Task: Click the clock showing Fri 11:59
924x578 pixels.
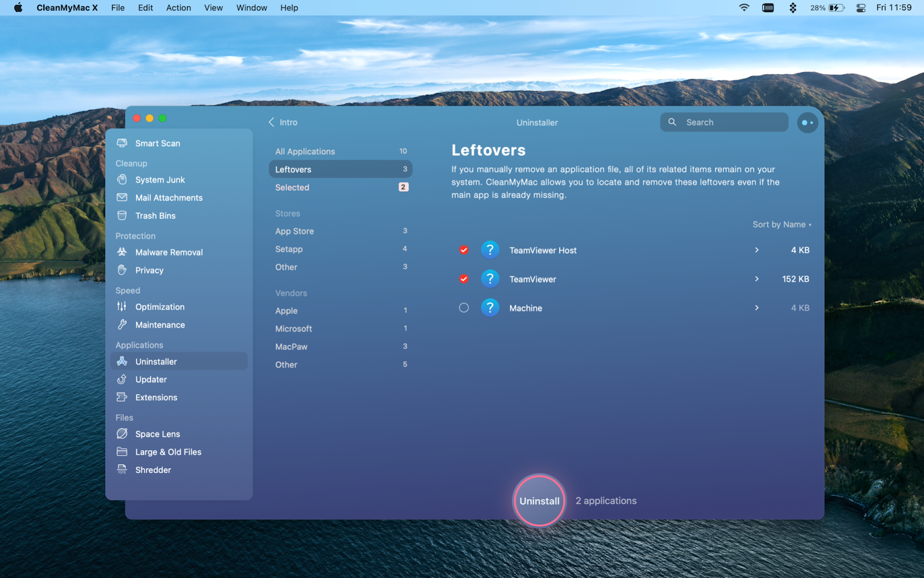Action: [x=893, y=8]
